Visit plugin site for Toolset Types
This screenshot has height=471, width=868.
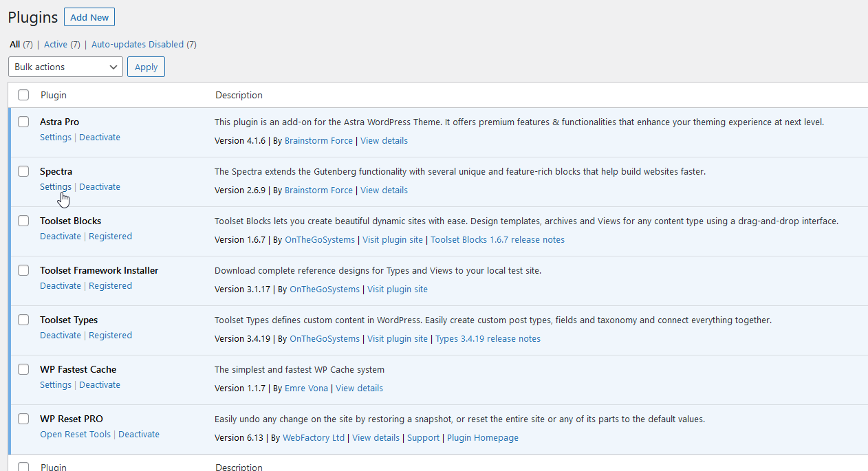398,338
